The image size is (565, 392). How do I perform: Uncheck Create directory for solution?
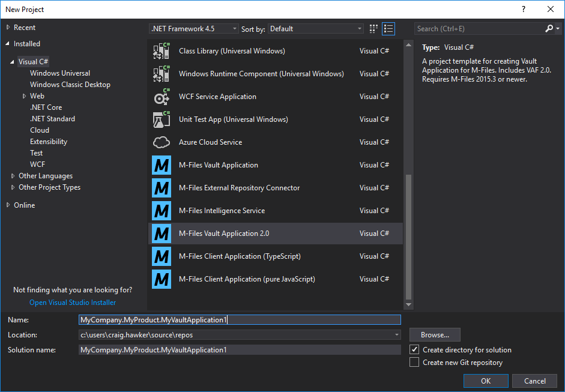[414, 349]
